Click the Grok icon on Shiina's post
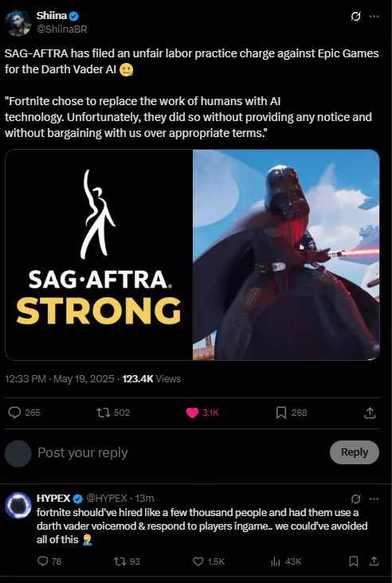Image resolution: width=392 pixels, height=583 pixels. (x=356, y=17)
